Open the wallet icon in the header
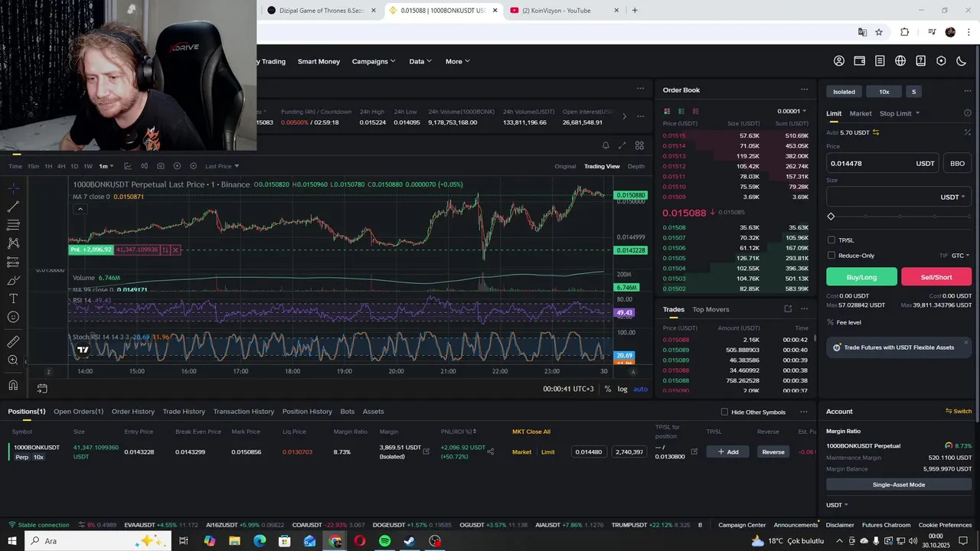Image resolution: width=980 pixels, height=551 pixels. coord(860,61)
